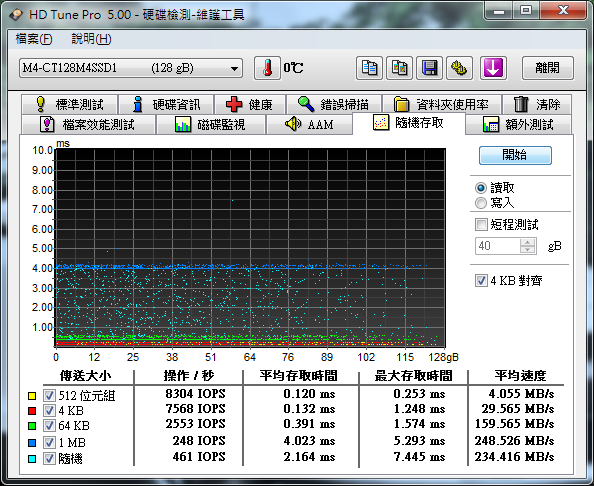The width and height of the screenshot is (594, 486).
Task: Open the 說明(H) help menu
Action: click(x=91, y=39)
